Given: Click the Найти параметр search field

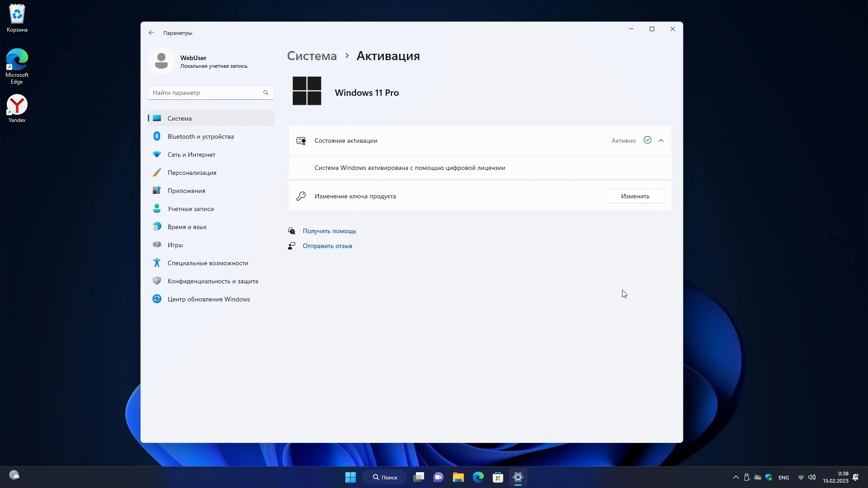Looking at the screenshot, I should click(x=206, y=93).
